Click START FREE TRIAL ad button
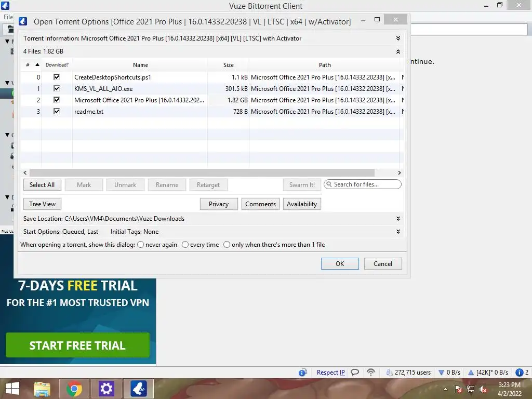 point(78,345)
